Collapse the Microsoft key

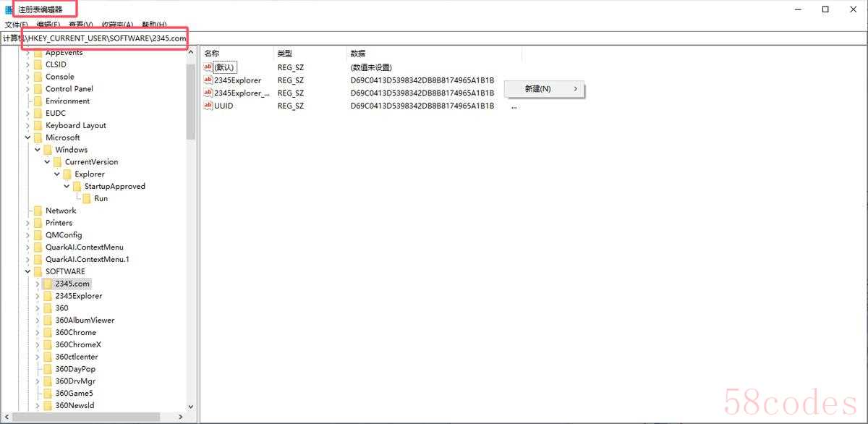click(28, 137)
